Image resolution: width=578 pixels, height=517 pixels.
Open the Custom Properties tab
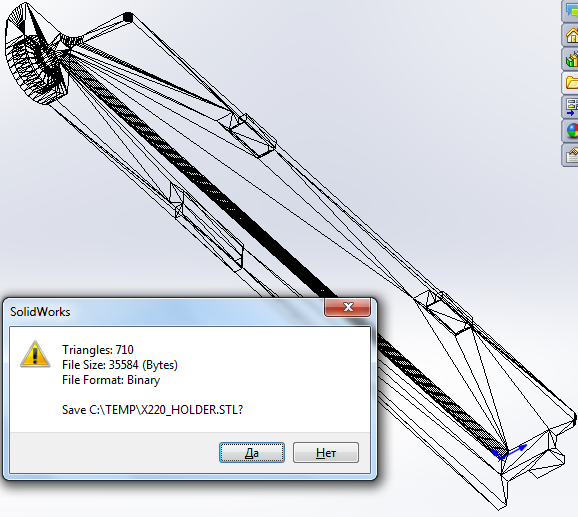tap(570, 155)
